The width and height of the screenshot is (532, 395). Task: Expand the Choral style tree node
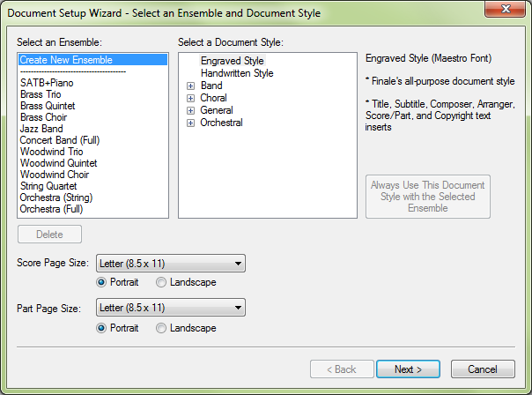pos(190,99)
